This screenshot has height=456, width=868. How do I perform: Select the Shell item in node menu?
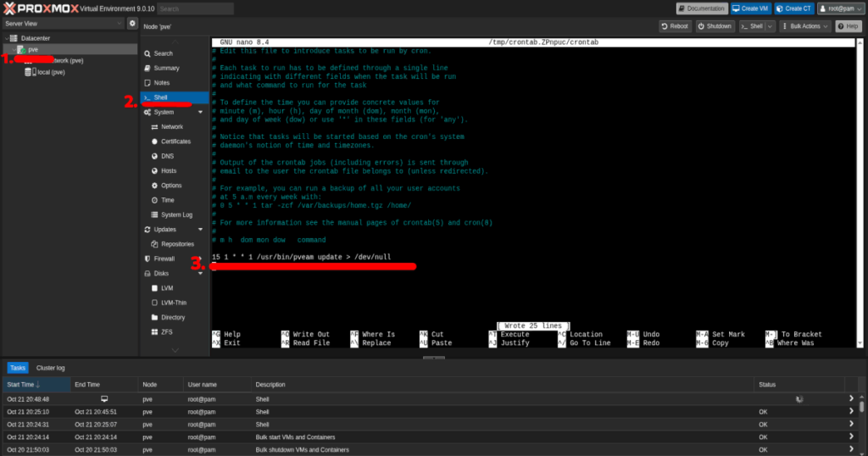click(x=160, y=97)
